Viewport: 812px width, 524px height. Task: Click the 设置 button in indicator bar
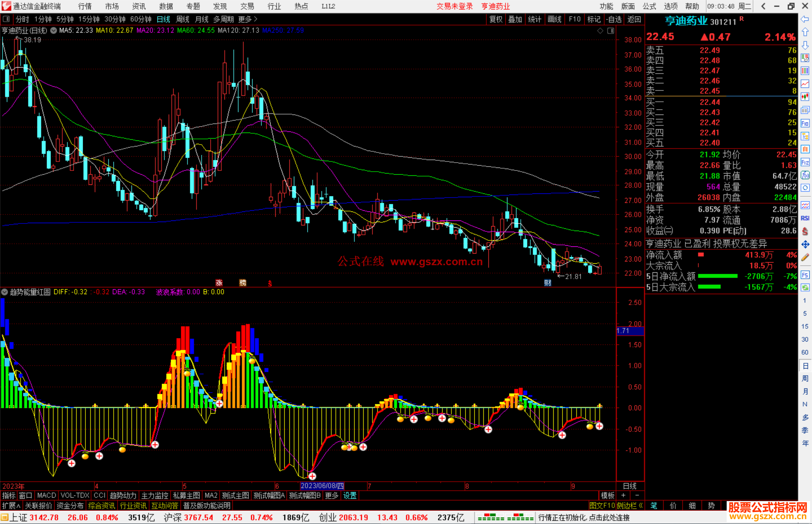[350, 495]
